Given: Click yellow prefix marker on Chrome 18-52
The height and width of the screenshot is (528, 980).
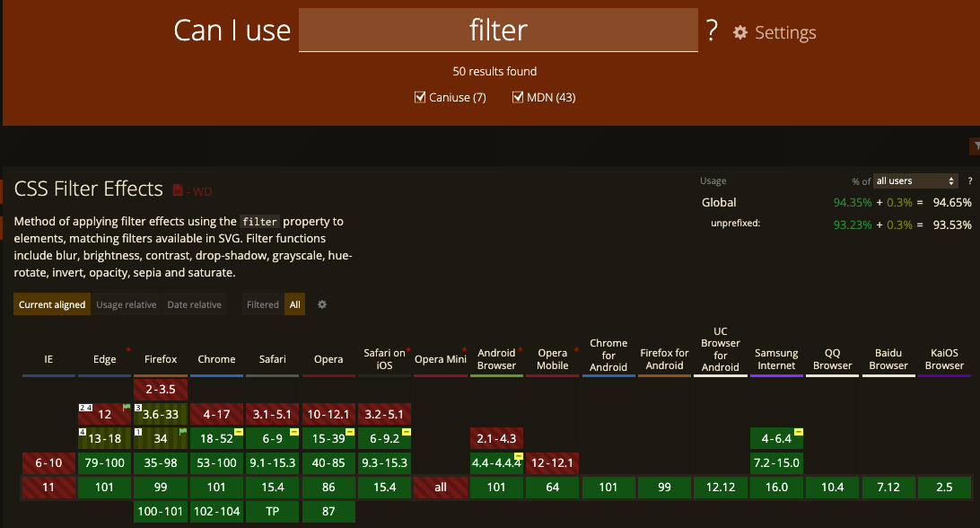Looking at the screenshot, I should [x=239, y=432].
